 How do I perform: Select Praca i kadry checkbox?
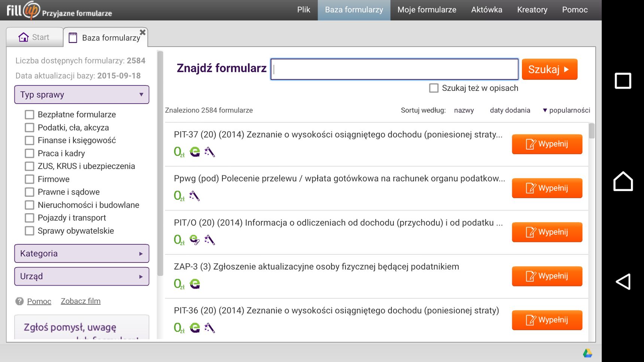click(x=29, y=153)
